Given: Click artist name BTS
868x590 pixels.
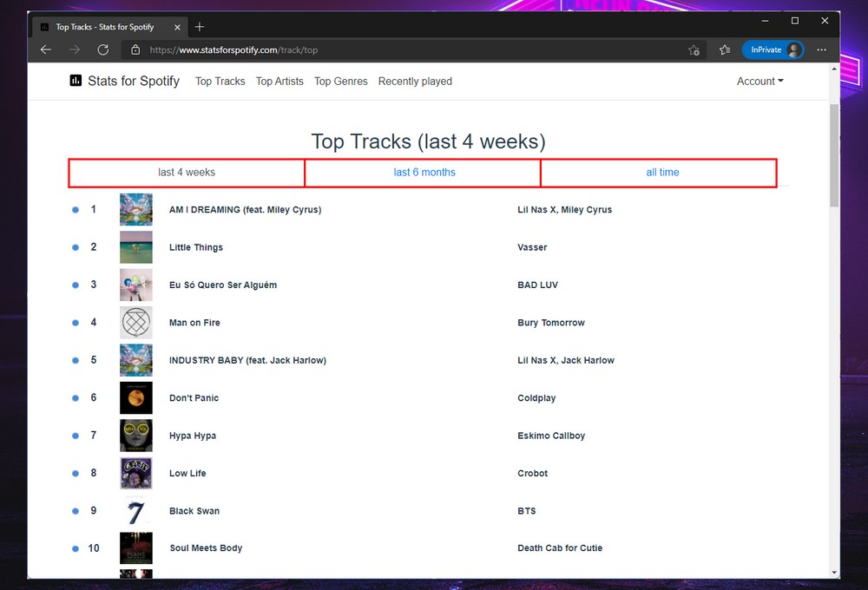Looking at the screenshot, I should [527, 511].
